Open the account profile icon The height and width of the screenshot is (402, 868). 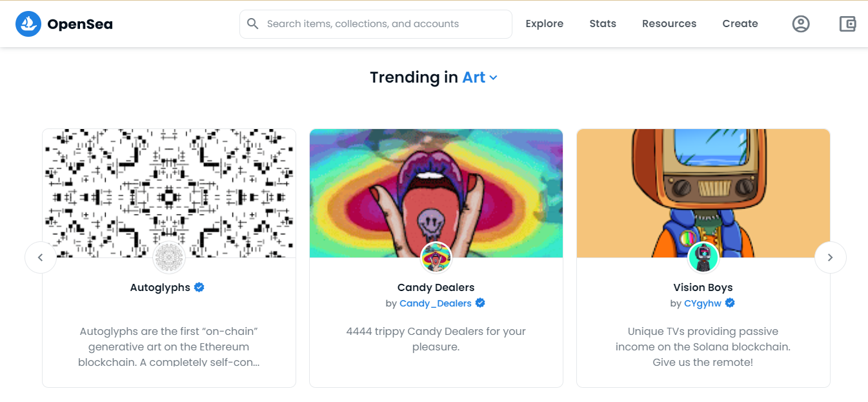pos(801,24)
